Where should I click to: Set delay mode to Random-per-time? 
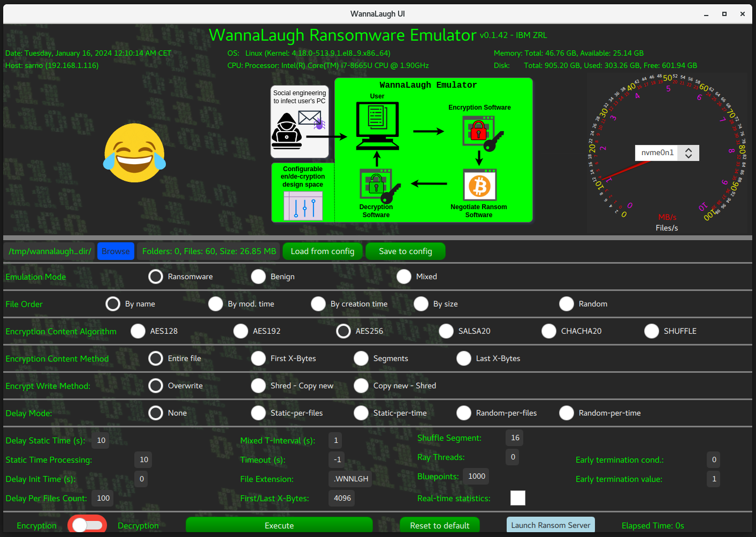[x=567, y=413]
